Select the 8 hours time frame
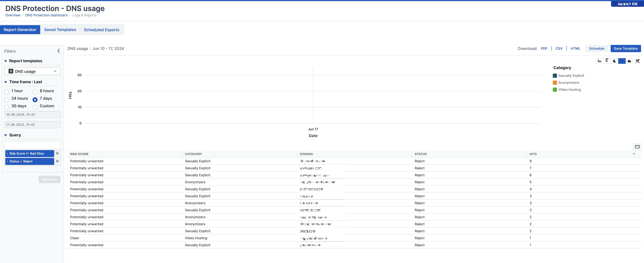Screen dimensions: 644x263 35,92
